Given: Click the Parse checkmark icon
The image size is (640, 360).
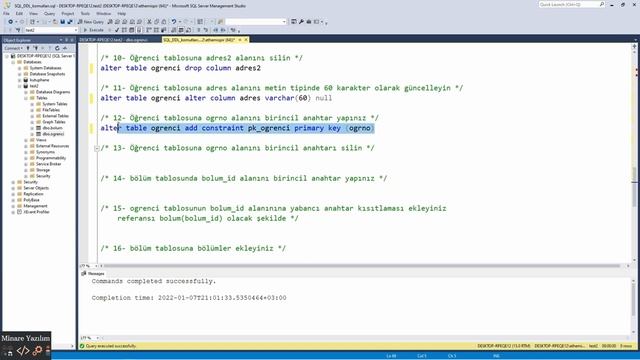Looking at the screenshot, I should coord(117,30).
